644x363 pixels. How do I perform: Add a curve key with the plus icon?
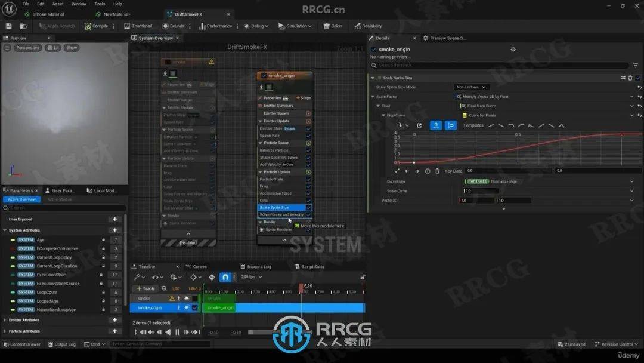click(x=427, y=171)
